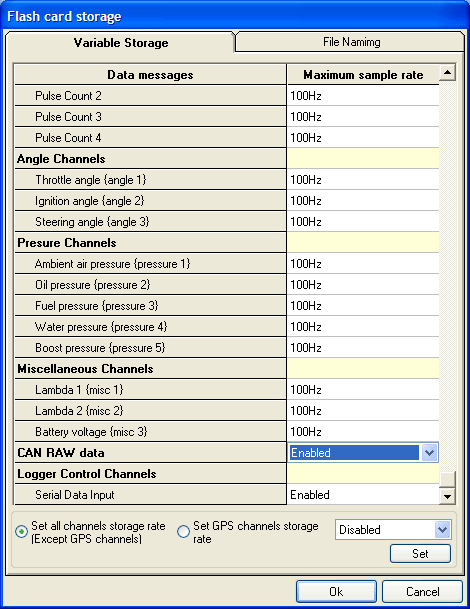Click the Serial Data Input Enabled cell

coord(363,494)
